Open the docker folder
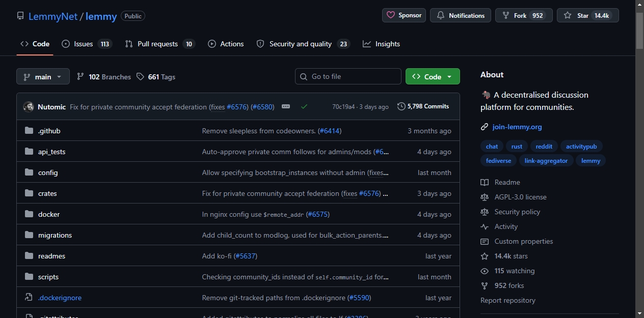 point(49,214)
